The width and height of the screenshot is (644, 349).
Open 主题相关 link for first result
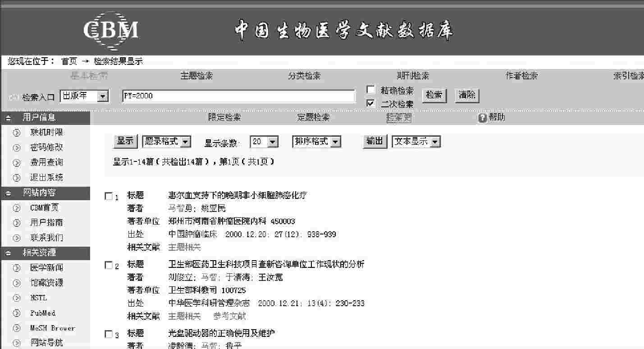(x=184, y=247)
